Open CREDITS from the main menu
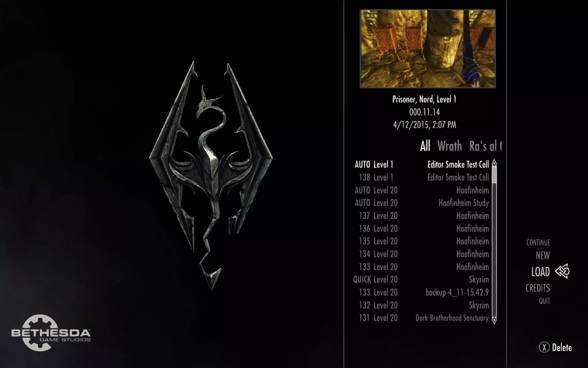Image resolution: width=588 pixels, height=368 pixels. click(x=538, y=288)
